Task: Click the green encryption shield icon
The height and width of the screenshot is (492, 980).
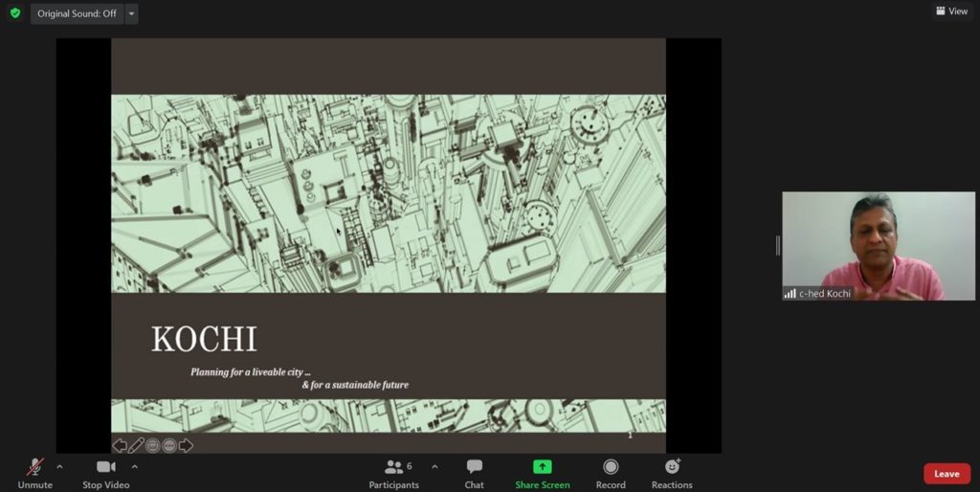Action: point(14,13)
